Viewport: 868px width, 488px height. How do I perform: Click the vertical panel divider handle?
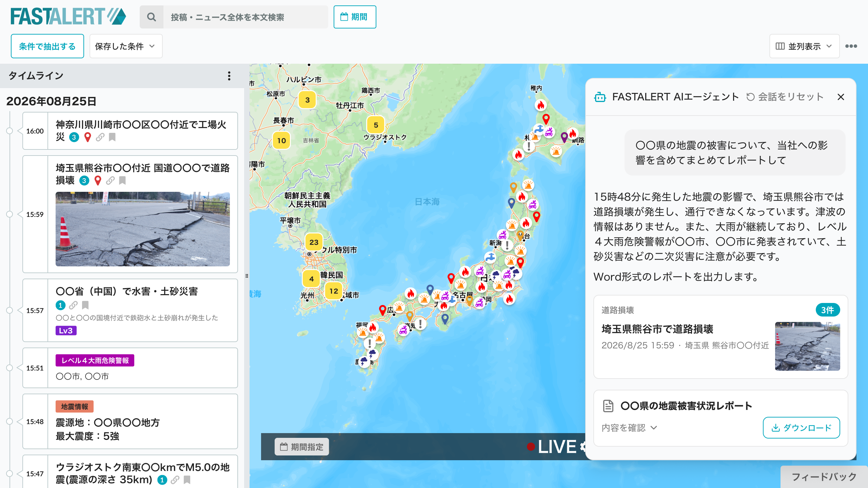(247, 276)
